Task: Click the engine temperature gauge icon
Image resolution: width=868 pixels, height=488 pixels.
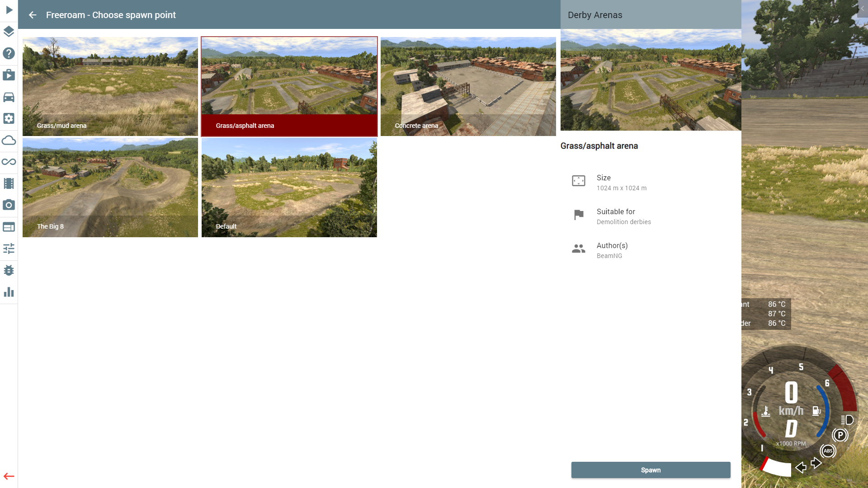Action: 766,411
